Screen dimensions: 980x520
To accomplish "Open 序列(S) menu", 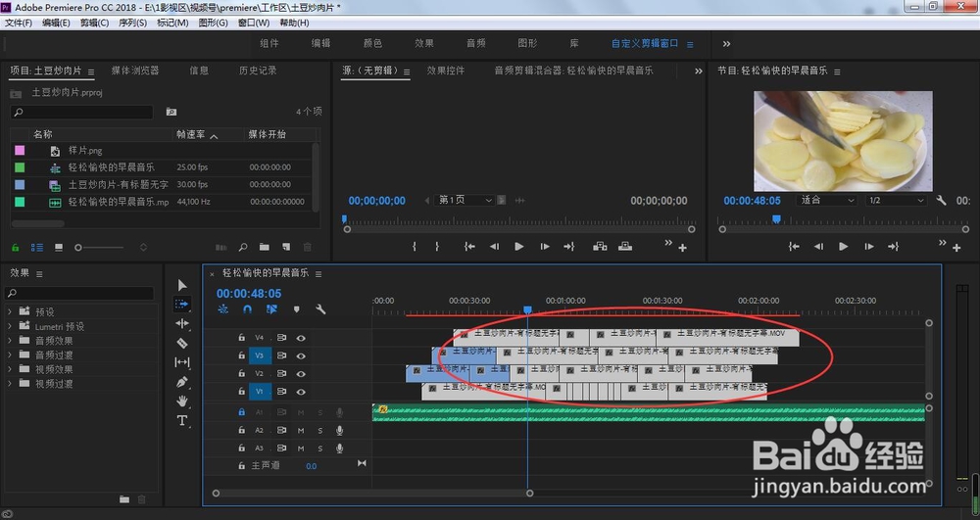I will pos(132,23).
